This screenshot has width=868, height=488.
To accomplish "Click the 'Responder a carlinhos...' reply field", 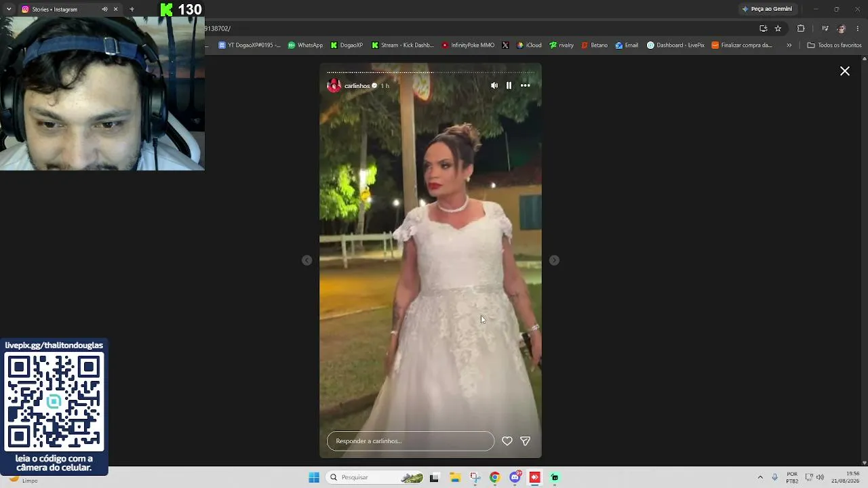I will [410, 441].
